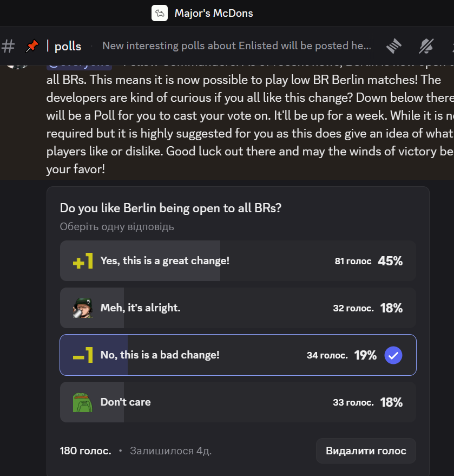
Task: Open the Threads icon in channel header
Action: 394,46
